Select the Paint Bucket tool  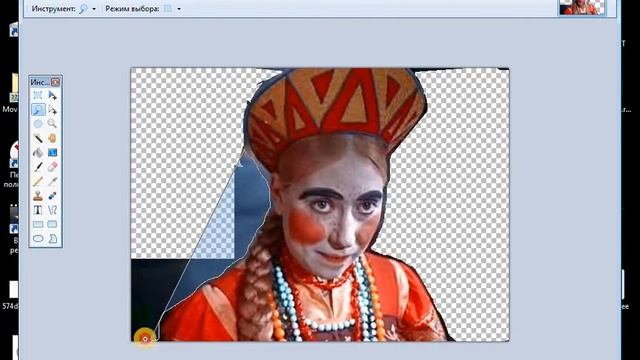pos(38,152)
